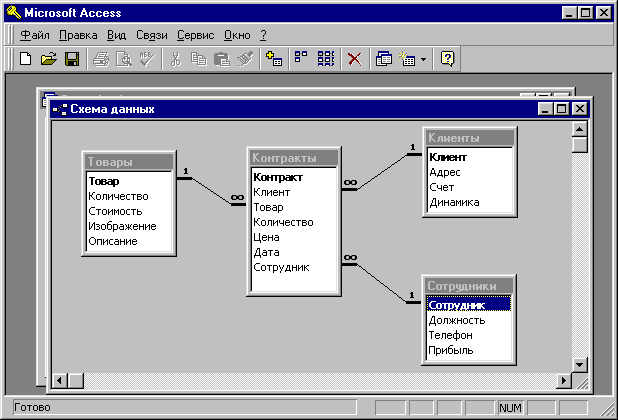Viewport: 618px width, 420px height.
Task: Click the vertical scrollbar thumb
Action: [580, 144]
